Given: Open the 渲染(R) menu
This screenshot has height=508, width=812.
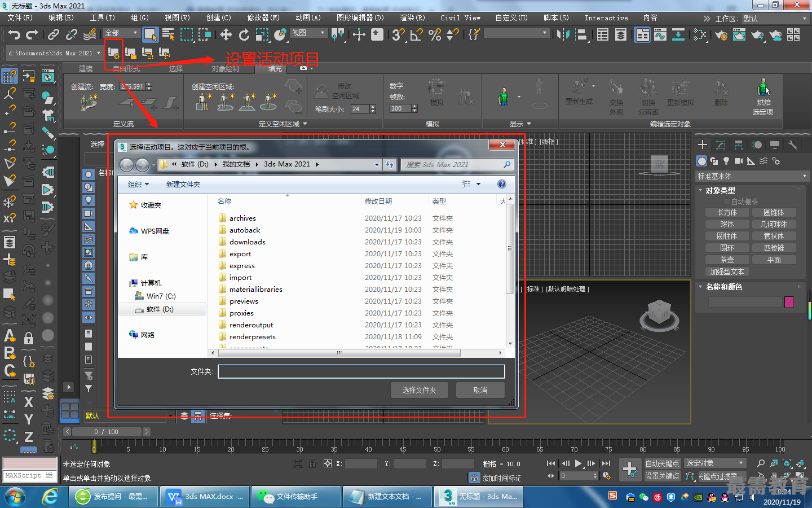Looking at the screenshot, I should 412,18.
